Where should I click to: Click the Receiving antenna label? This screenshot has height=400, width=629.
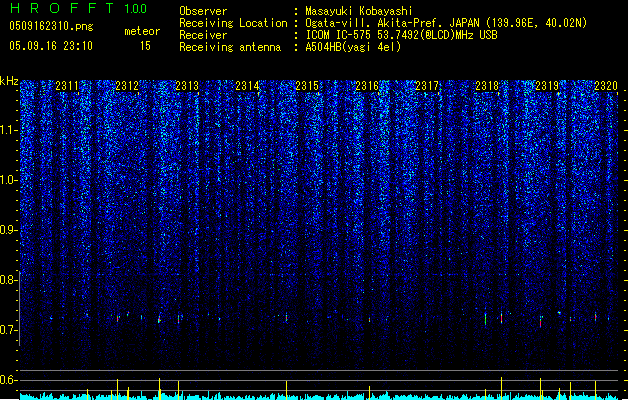[230, 47]
